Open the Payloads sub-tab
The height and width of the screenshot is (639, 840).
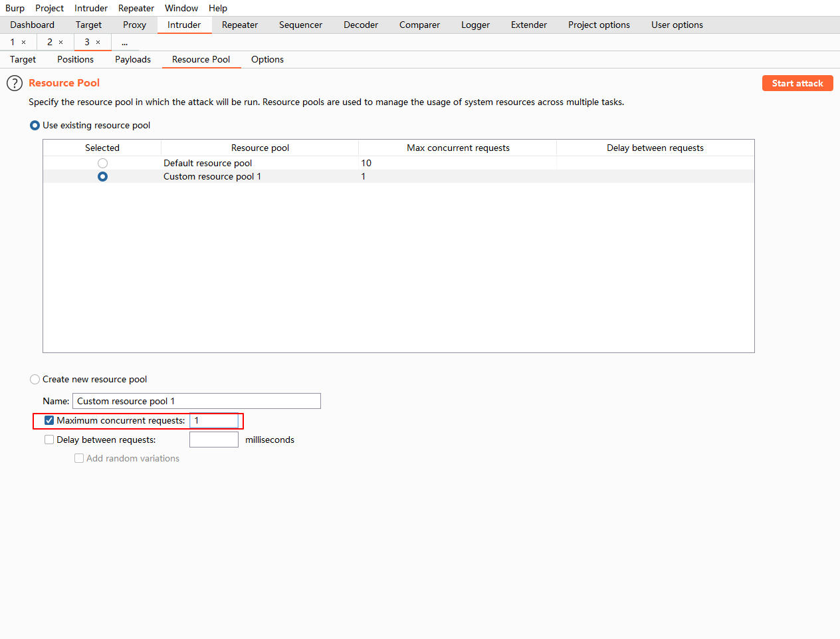point(133,59)
